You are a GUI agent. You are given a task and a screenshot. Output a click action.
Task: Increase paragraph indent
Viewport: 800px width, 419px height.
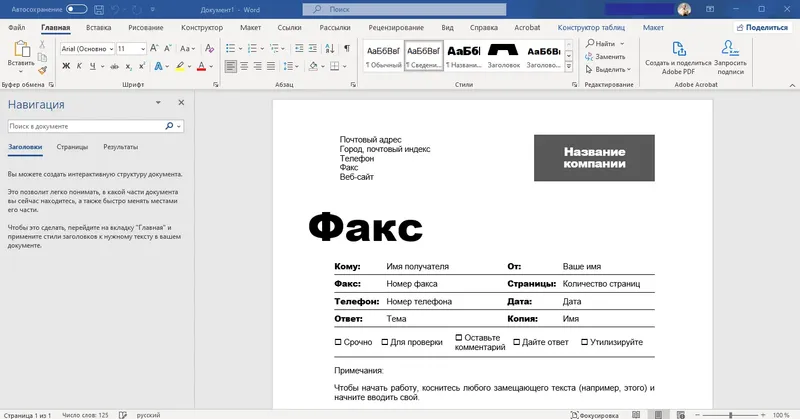[312, 48]
